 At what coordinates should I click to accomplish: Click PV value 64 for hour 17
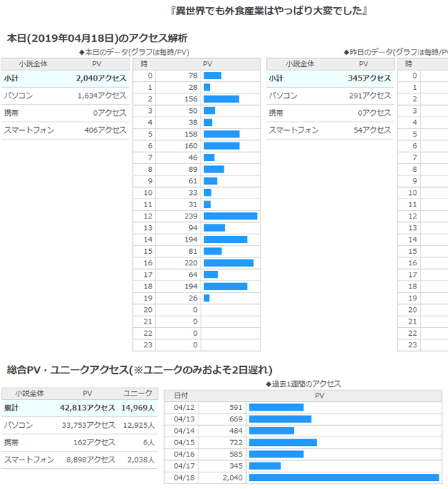193,275
